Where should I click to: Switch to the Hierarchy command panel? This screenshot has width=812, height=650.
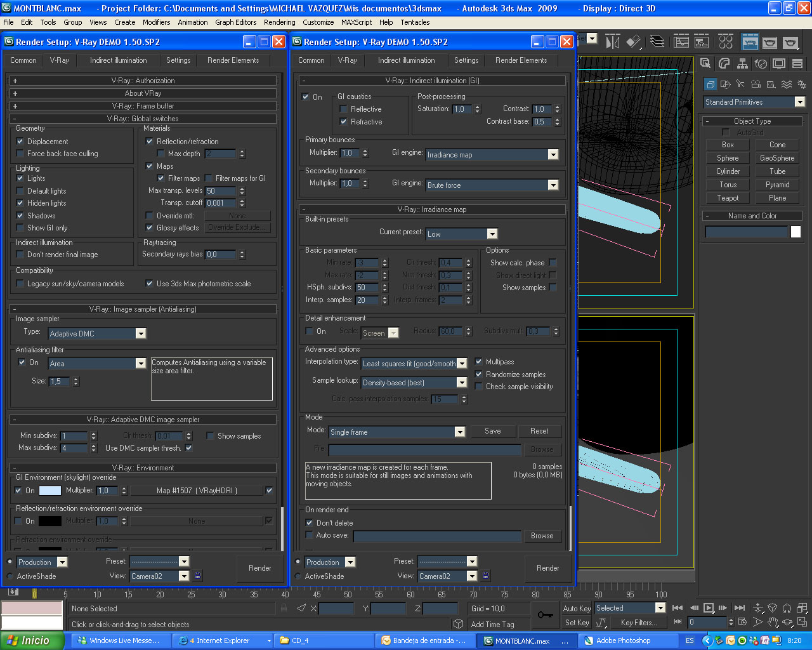(x=742, y=63)
